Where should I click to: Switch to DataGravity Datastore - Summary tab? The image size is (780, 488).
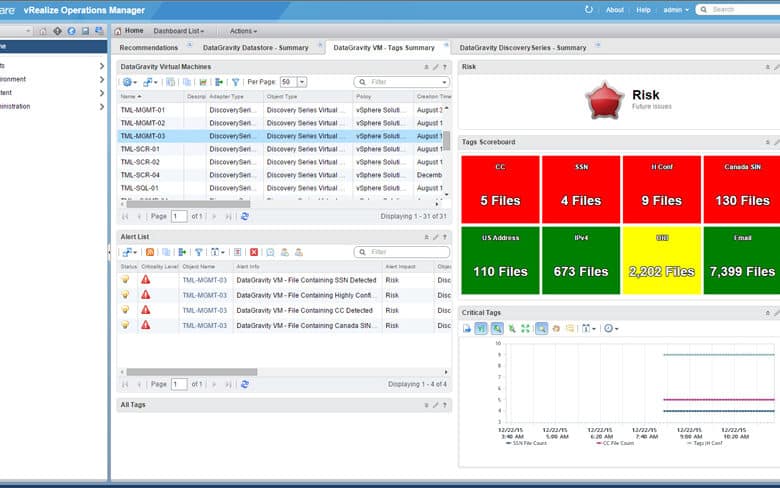[x=256, y=48]
